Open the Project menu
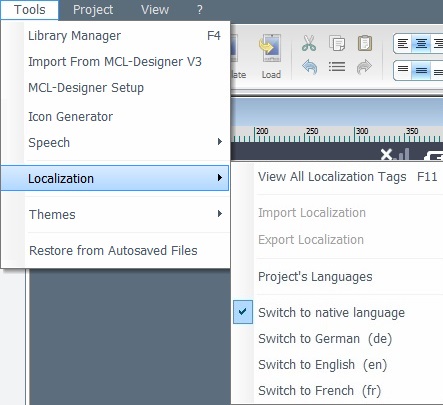This screenshot has height=405, width=443. pos(93,10)
